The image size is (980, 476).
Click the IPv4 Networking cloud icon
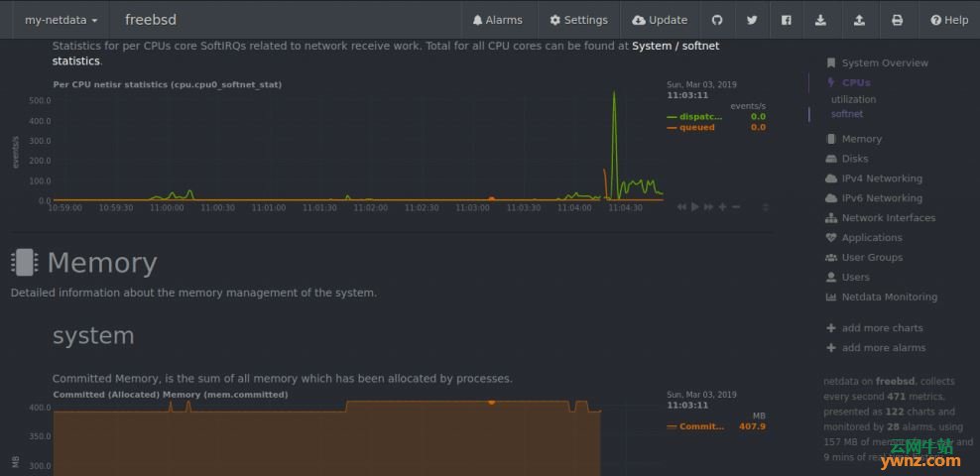coord(830,178)
